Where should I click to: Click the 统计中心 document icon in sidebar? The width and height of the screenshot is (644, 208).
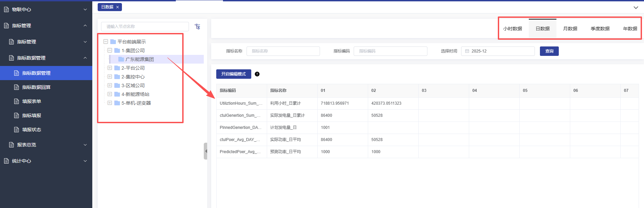click(x=6, y=161)
